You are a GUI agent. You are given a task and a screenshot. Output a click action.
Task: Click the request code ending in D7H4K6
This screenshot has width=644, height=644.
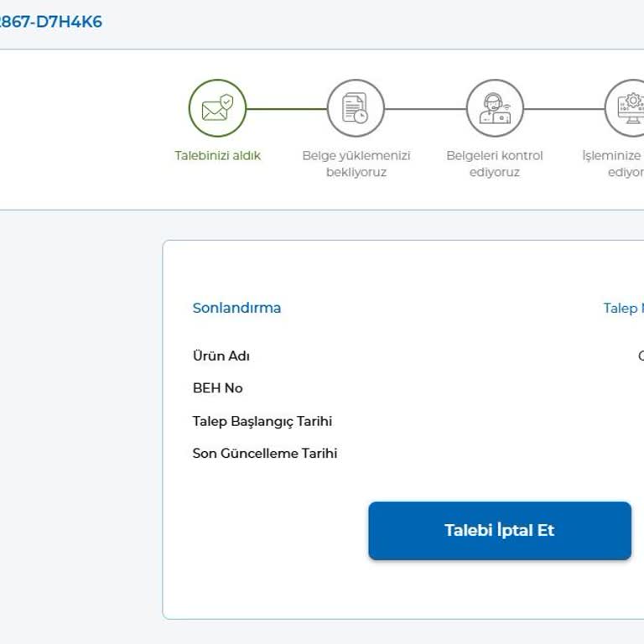pyautogui.click(x=50, y=22)
